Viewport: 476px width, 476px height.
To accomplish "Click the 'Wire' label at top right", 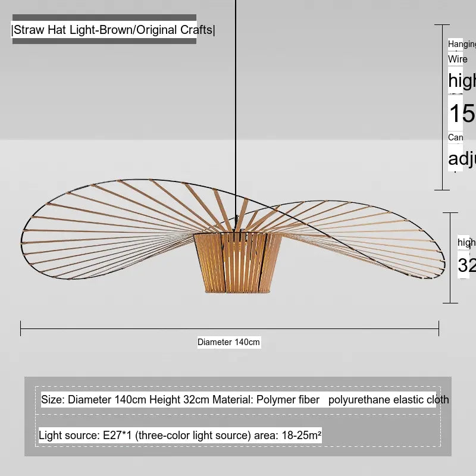I will (x=458, y=59).
